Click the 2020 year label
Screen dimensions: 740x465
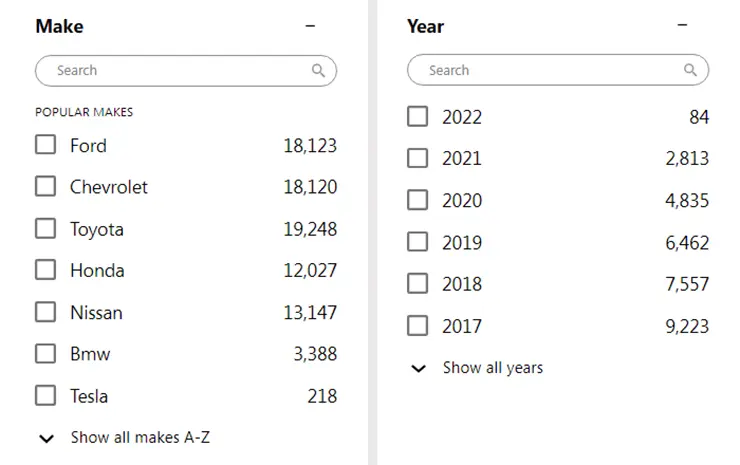tap(462, 201)
